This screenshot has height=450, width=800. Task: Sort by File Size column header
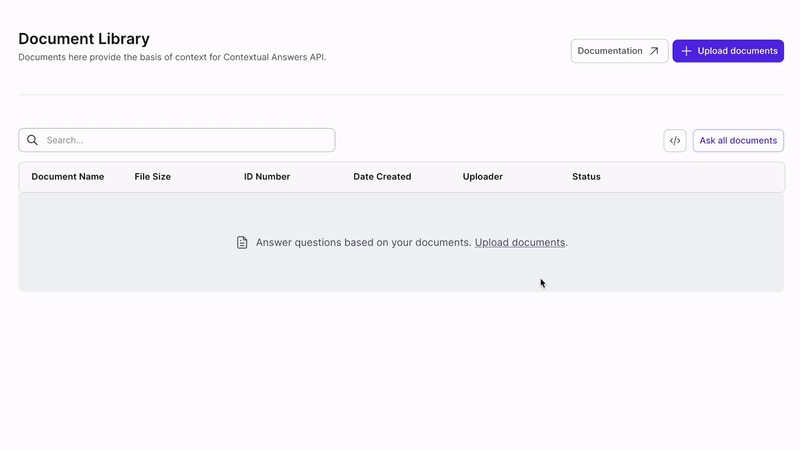(153, 177)
